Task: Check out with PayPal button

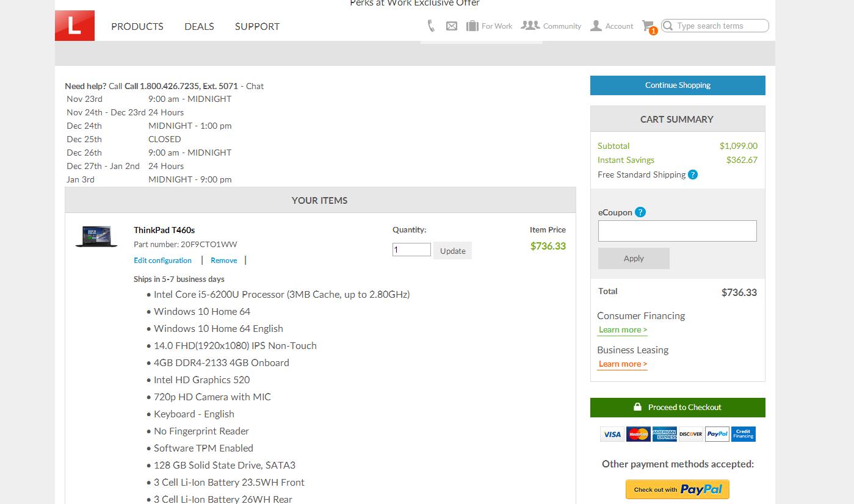Action: click(x=678, y=489)
